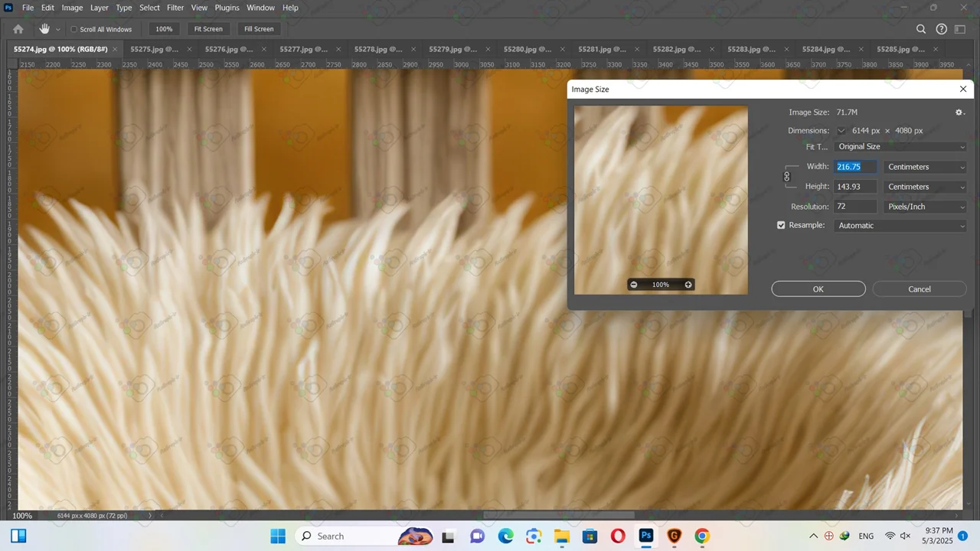Expand the Fit To preset dropdown

900,147
